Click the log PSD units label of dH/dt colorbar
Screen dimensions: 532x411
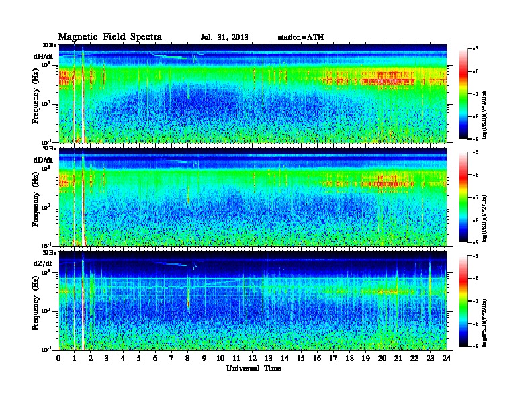pyautogui.click(x=485, y=115)
